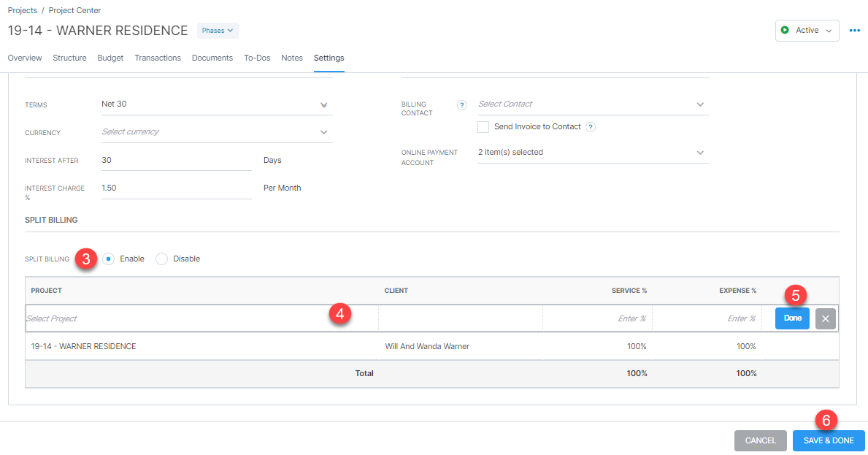
Task: Open the Billing Contact dropdown arrow
Action: [x=699, y=104]
